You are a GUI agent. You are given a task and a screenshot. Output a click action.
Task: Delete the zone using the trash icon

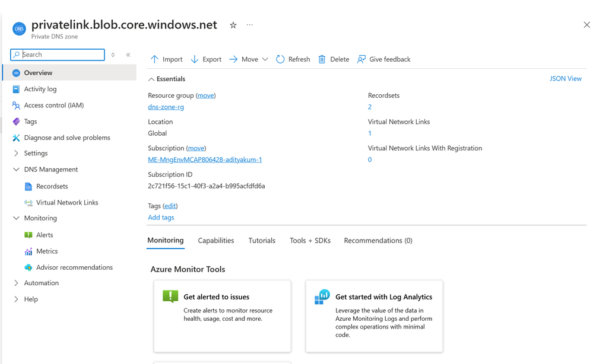click(322, 59)
